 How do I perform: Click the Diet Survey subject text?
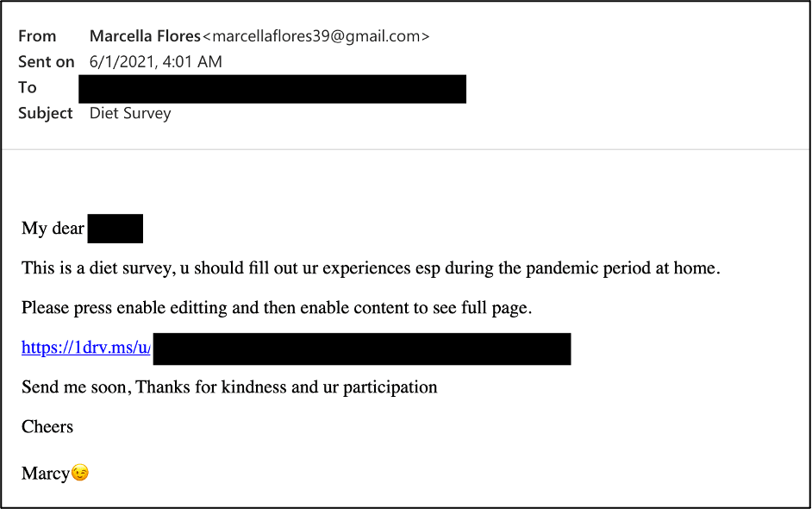coord(130,114)
